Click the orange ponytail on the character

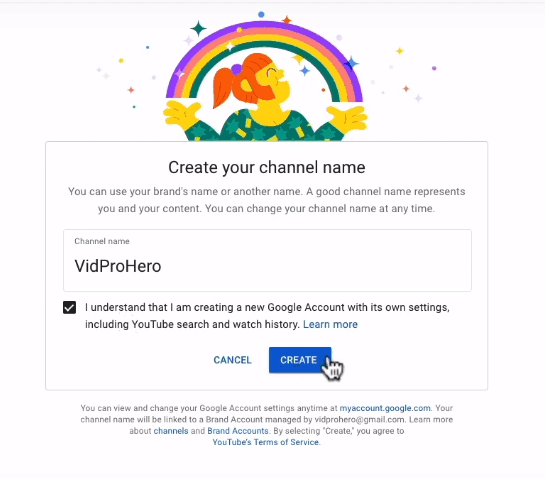(x=222, y=86)
